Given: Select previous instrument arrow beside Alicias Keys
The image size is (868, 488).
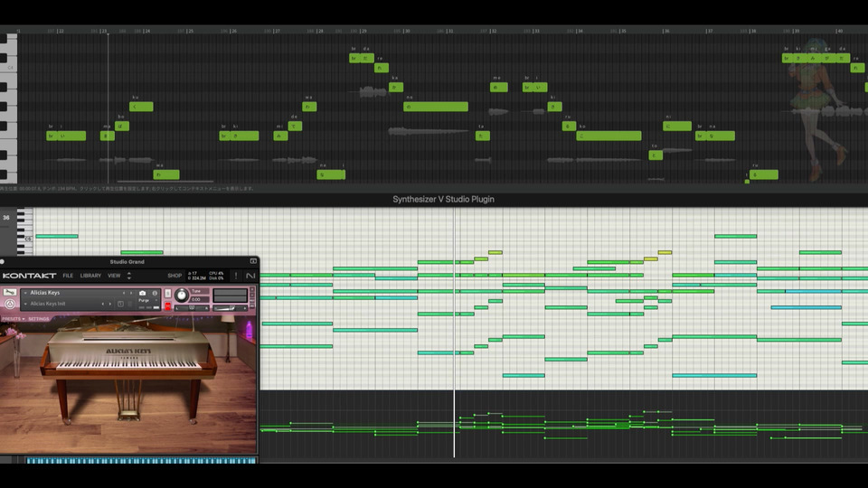Looking at the screenshot, I should pos(124,293).
